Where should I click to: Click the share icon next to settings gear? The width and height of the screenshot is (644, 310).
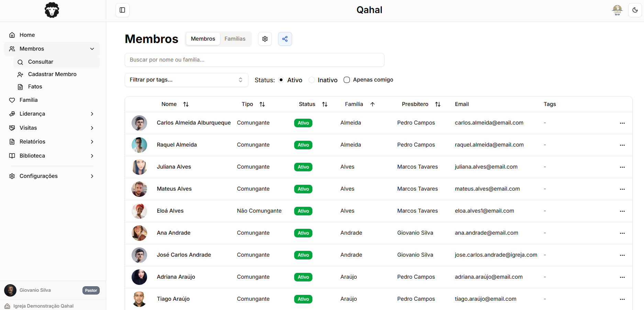285,39
